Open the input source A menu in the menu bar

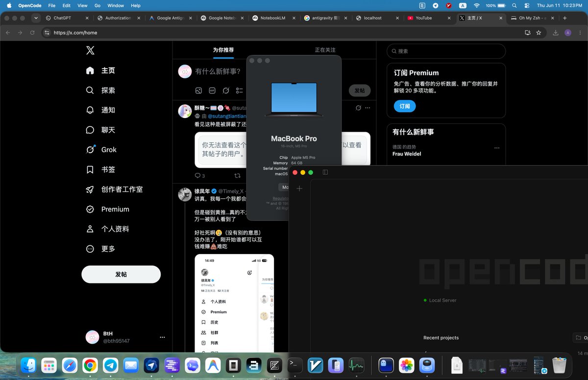click(463, 5)
